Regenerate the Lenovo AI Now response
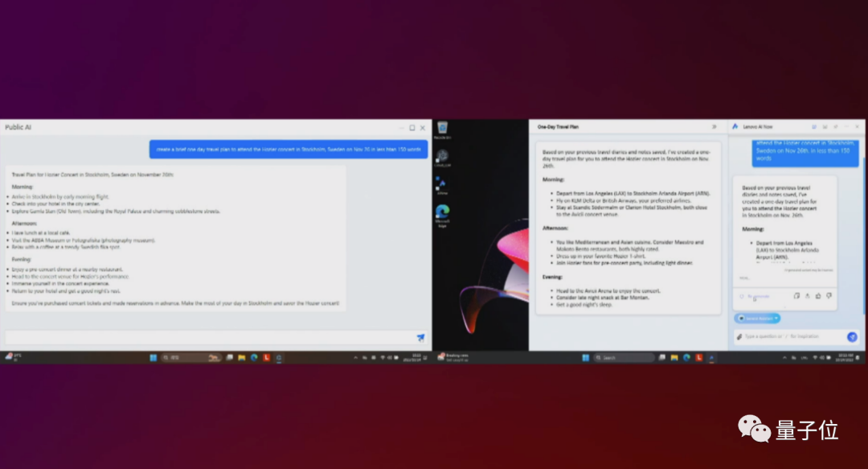This screenshot has height=469, width=868. [x=755, y=296]
